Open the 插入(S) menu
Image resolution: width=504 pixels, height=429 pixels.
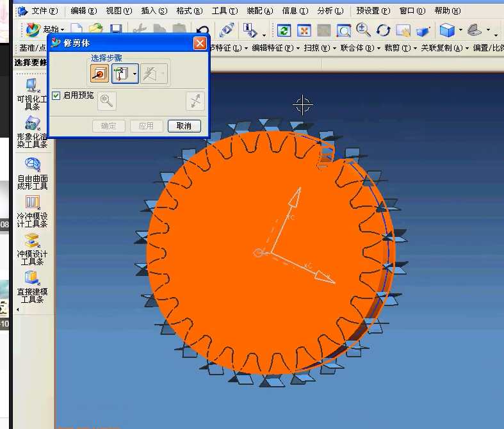[x=154, y=11]
